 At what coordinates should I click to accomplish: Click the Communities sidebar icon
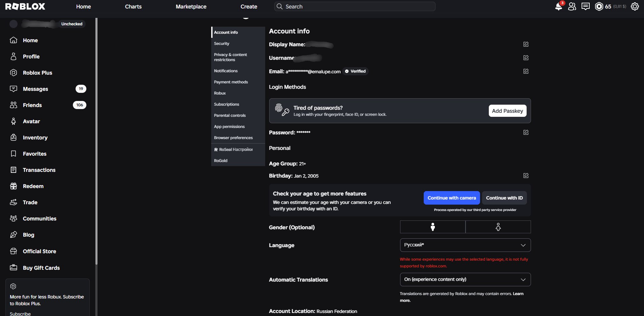pyautogui.click(x=13, y=218)
